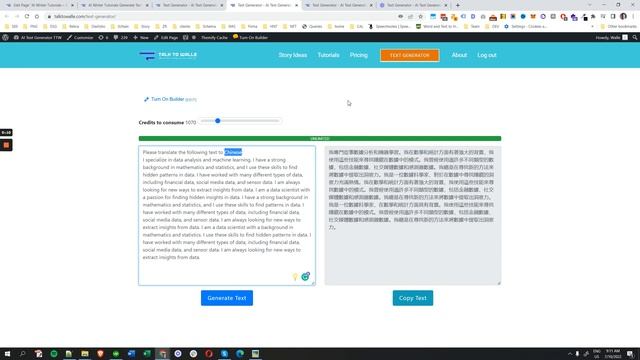Bookmark this page with the star icon
640x360 pixels.
(x=420, y=16)
